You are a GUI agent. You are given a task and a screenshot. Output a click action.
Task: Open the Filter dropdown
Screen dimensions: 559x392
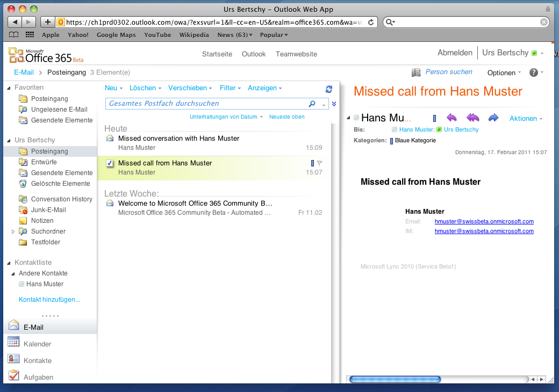point(230,88)
